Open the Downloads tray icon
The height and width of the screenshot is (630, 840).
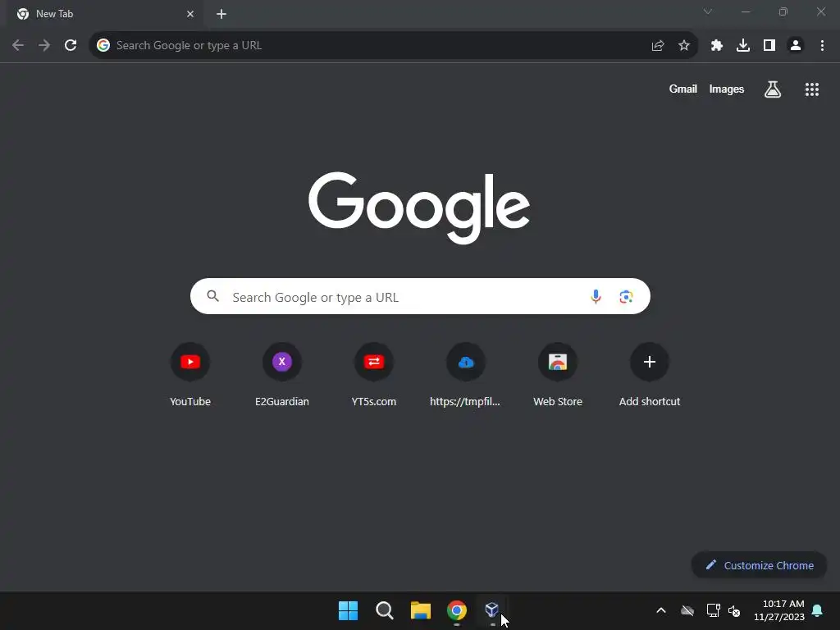point(743,46)
